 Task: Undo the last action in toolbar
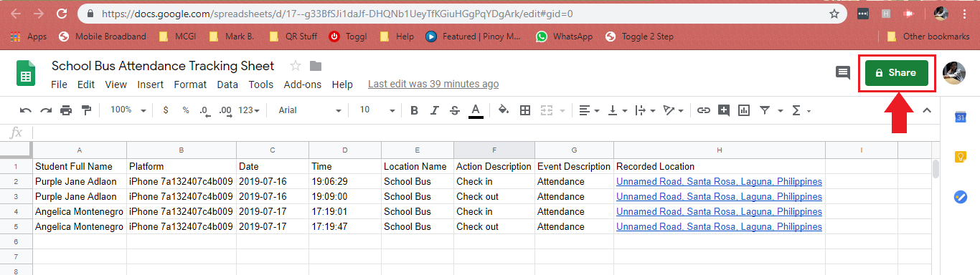(26, 110)
